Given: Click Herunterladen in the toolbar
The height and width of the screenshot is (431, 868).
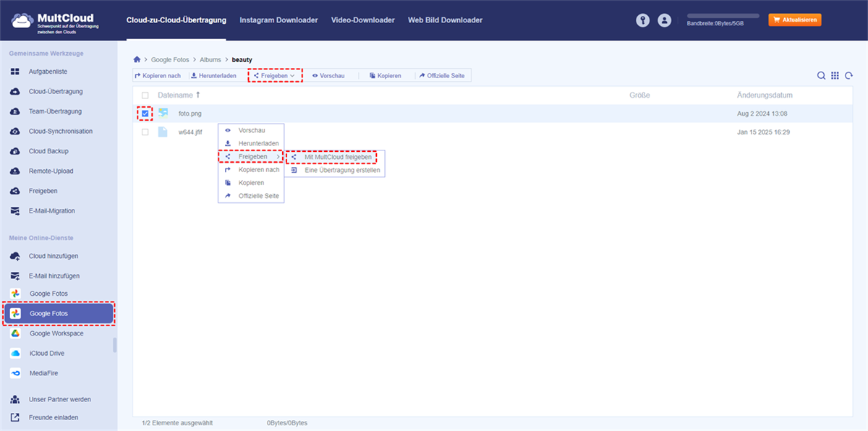Looking at the screenshot, I should pos(213,76).
